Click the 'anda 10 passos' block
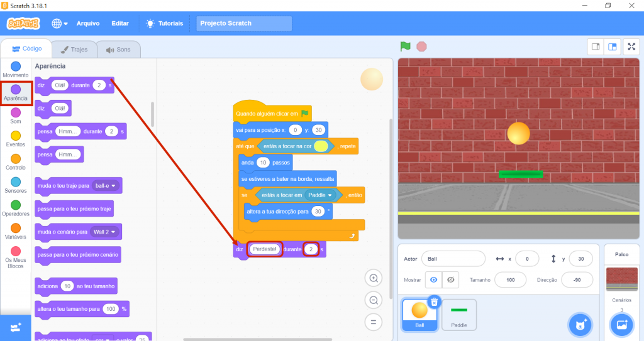The width and height of the screenshot is (644, 341). click(x=265, y=163)
